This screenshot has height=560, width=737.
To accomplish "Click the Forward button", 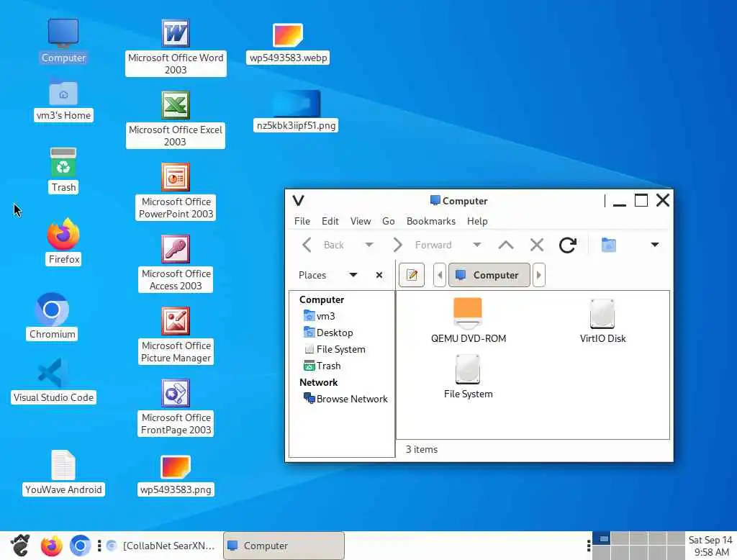I will click(x=422, y=245).
